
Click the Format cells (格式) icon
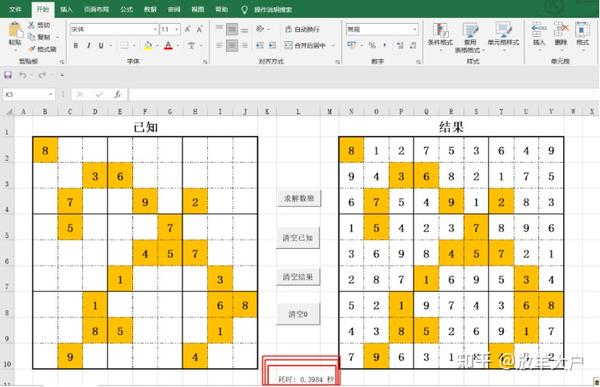pos(582,29)
